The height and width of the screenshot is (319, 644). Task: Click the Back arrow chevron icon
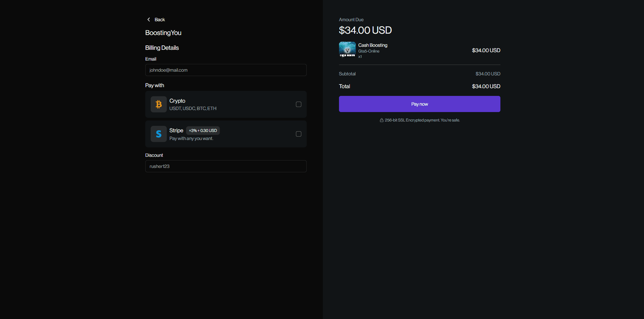click(x=149, y=20)
